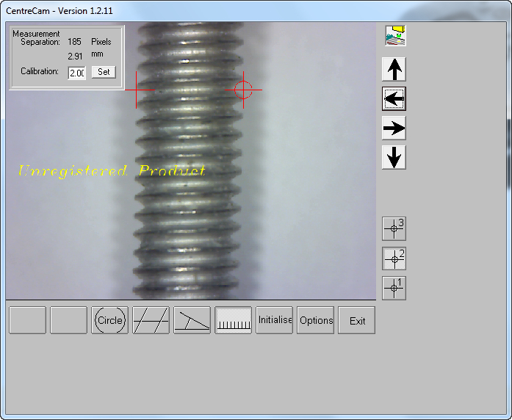Screen dimensions: 512x420
Task: Click the Calibration value input field
Action: (x=76, y=73)
